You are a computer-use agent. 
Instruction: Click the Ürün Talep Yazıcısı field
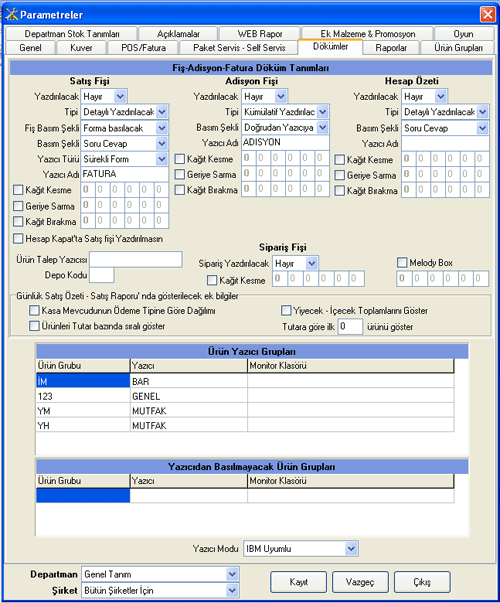[x=136, y=260]
